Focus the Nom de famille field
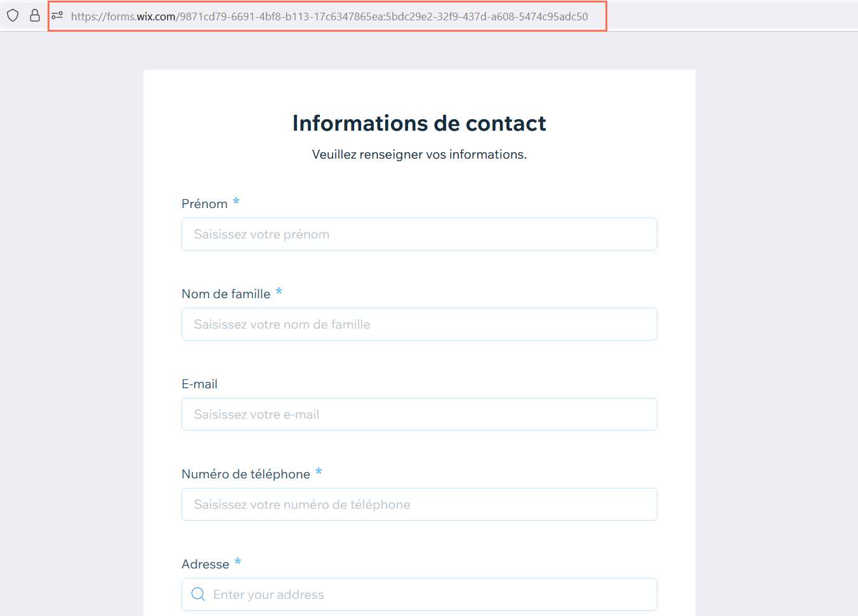 pyautogui.click(x=419, y=324)
